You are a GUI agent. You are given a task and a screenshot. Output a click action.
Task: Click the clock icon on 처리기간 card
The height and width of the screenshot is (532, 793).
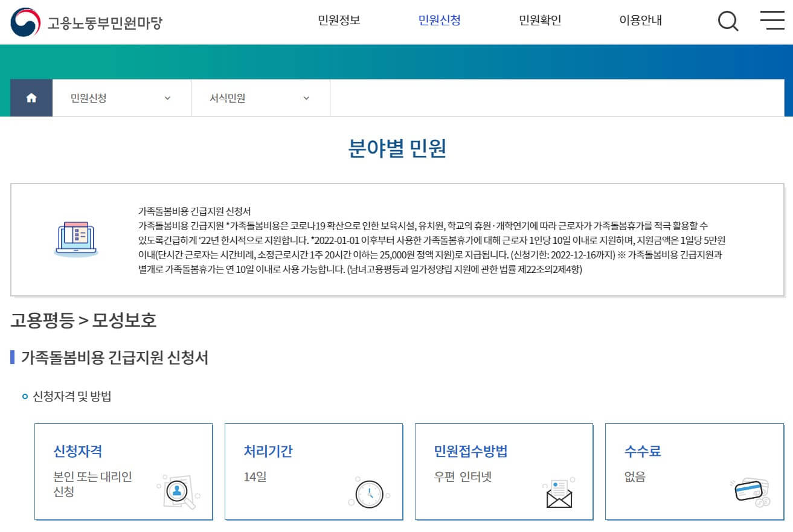[x=368, y=493]
